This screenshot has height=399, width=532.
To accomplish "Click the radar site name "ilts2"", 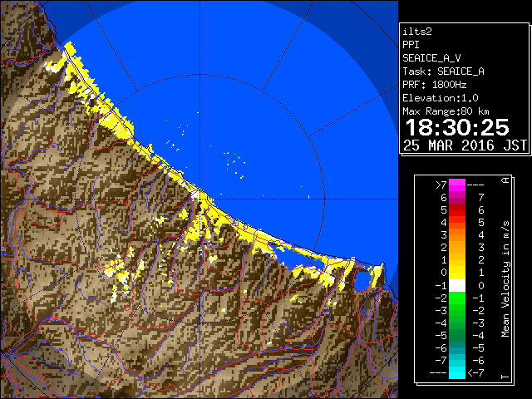I will point(417,32).
